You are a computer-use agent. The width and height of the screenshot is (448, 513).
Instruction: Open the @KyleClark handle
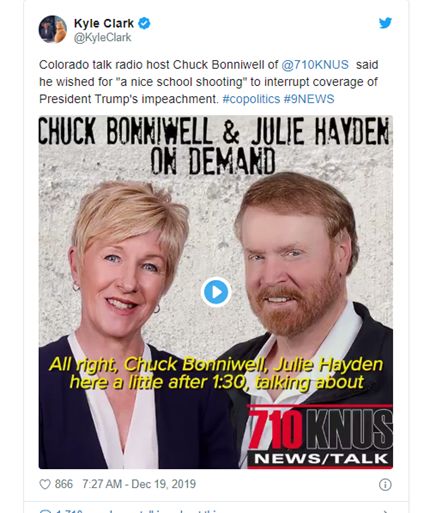pos(102,38)
